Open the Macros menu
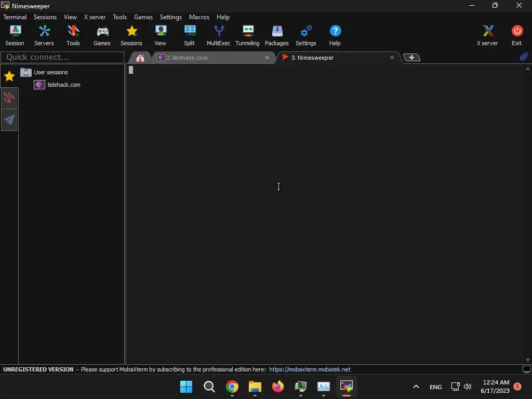Screen dimensions: 532x399 [x=199, y=17]
